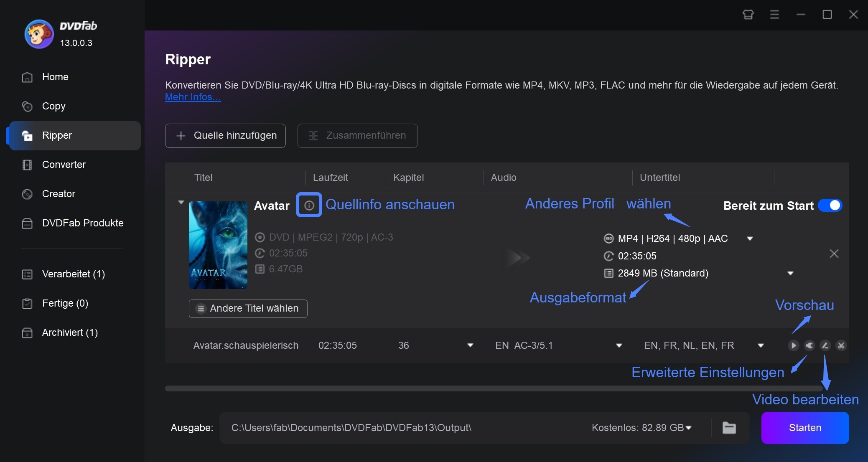Click the Mehr Infos link
Image resolution: width=868 pixels, height=462 pixels.
192,96
